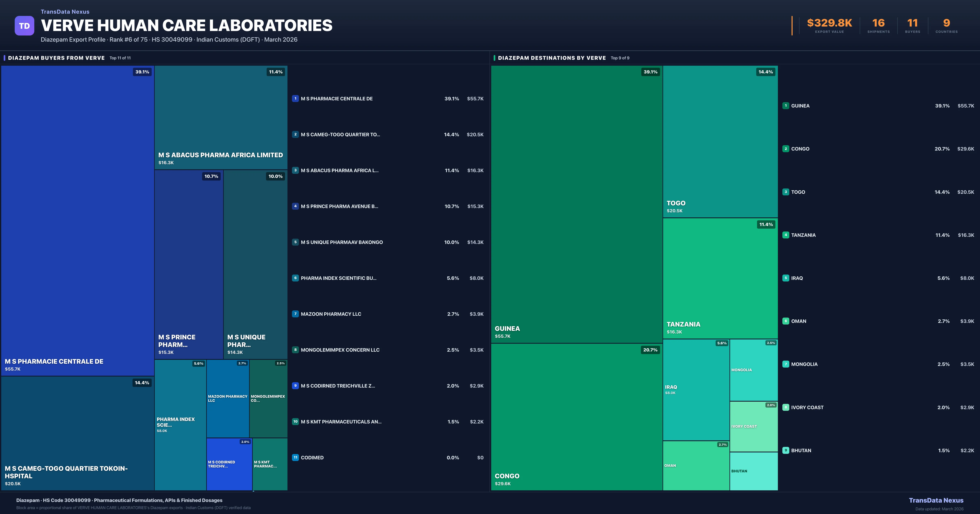
Task: Click rank 11 badge beside CODIMED
Action: 295,457
